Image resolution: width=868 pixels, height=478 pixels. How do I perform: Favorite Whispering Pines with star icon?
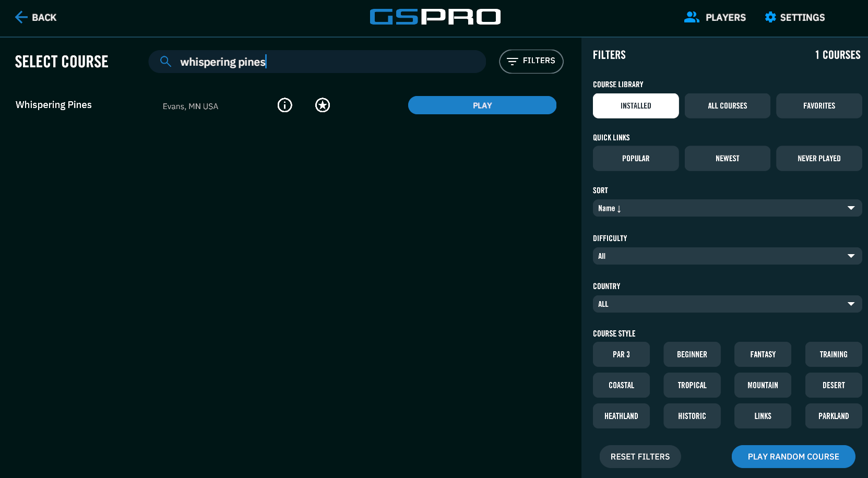pos(323,105)
